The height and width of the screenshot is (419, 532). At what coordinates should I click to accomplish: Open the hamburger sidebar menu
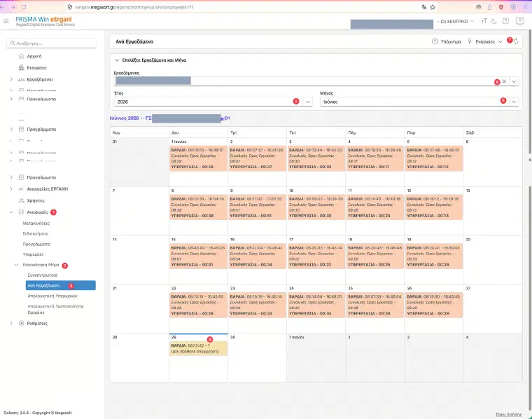6,22
